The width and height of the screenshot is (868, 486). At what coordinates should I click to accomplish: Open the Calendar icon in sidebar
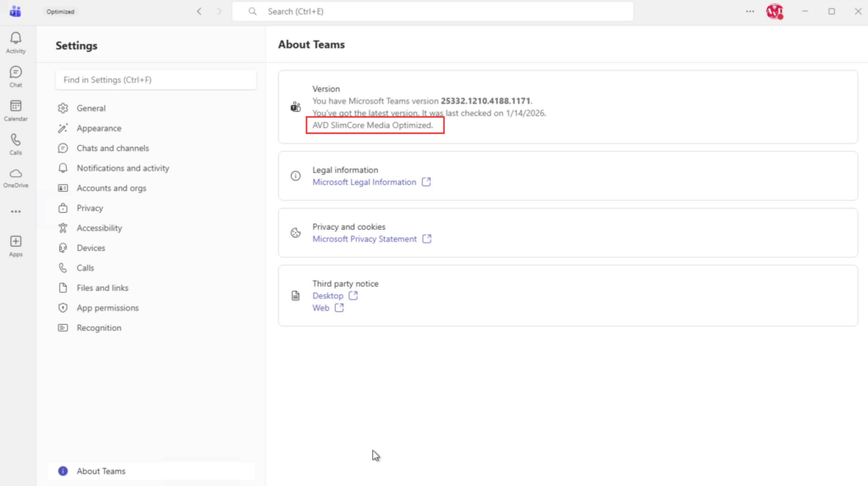click(15, 109)
